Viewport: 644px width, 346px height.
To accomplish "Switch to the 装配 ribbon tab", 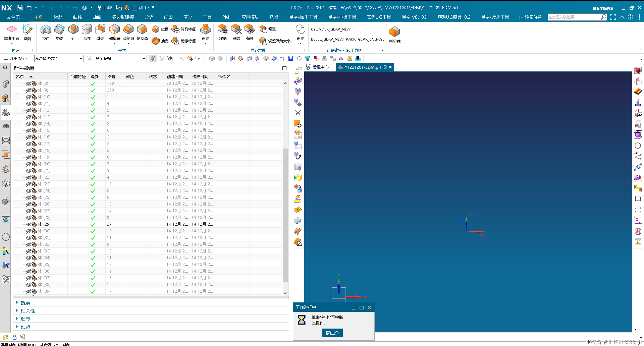I will point(58,17).
